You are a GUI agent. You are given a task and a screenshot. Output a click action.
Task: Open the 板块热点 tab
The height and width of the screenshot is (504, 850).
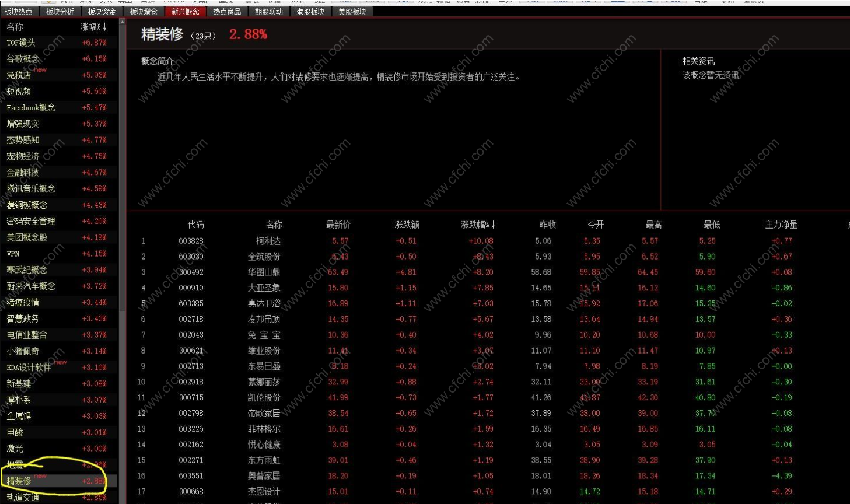[19, 12]
